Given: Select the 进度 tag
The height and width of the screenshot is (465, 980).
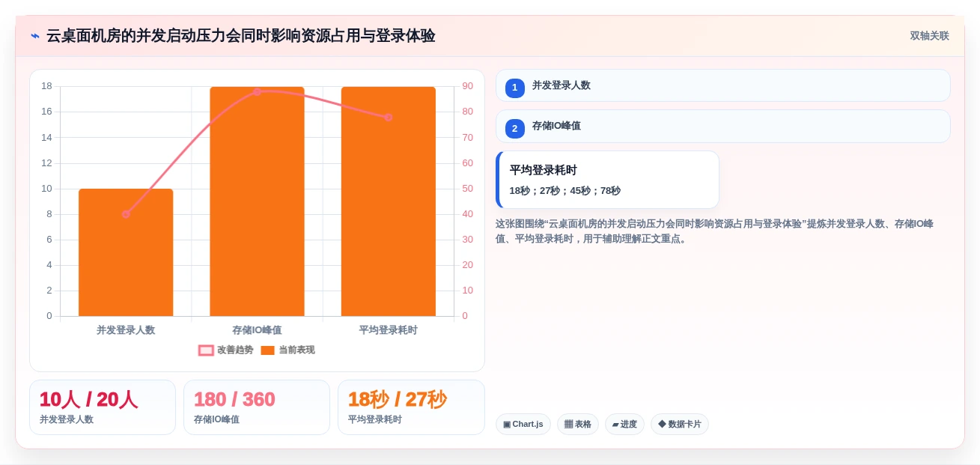Looking at the screenshot, I should [x=624, y=424].
